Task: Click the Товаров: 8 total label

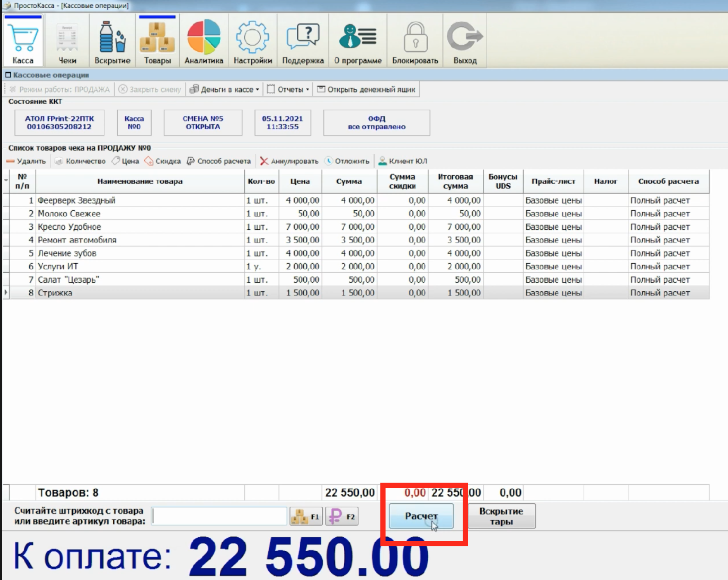Action: point(68,493)
